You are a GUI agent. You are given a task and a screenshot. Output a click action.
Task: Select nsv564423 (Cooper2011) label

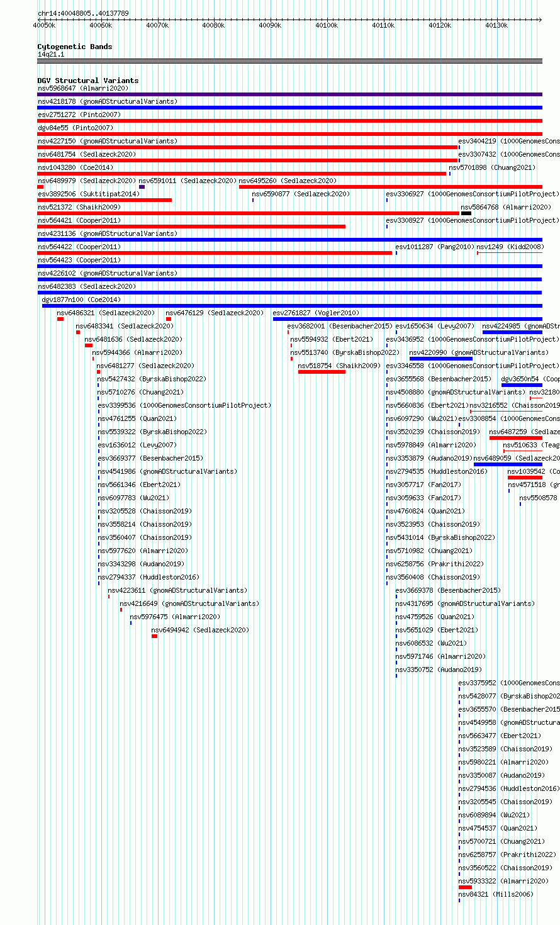pos(79,260)
